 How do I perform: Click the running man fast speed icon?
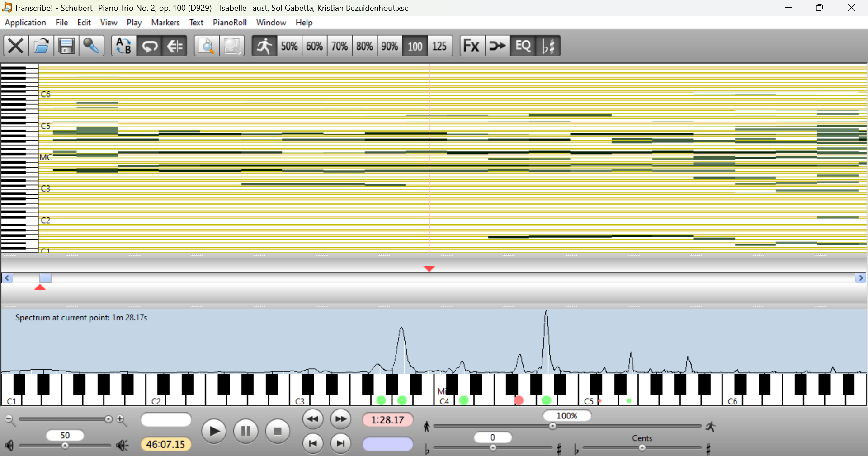click(711, 426)
